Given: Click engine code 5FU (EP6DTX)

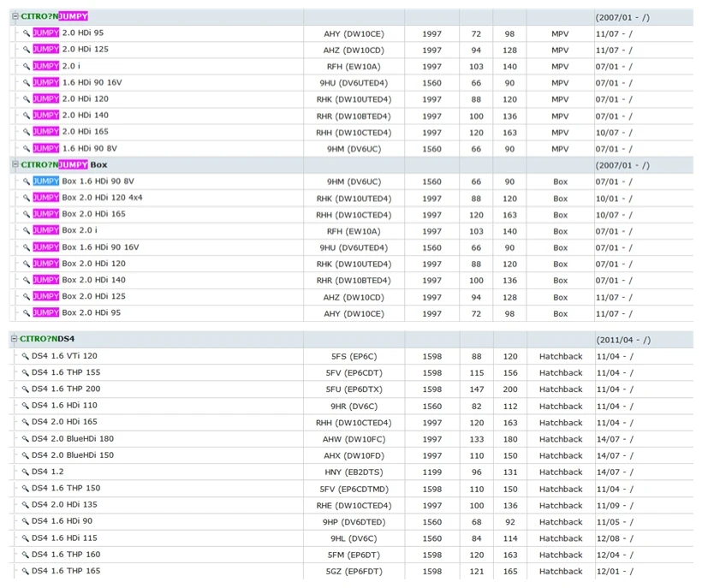Looking at the screenshot, I should [x=354, y=389].
